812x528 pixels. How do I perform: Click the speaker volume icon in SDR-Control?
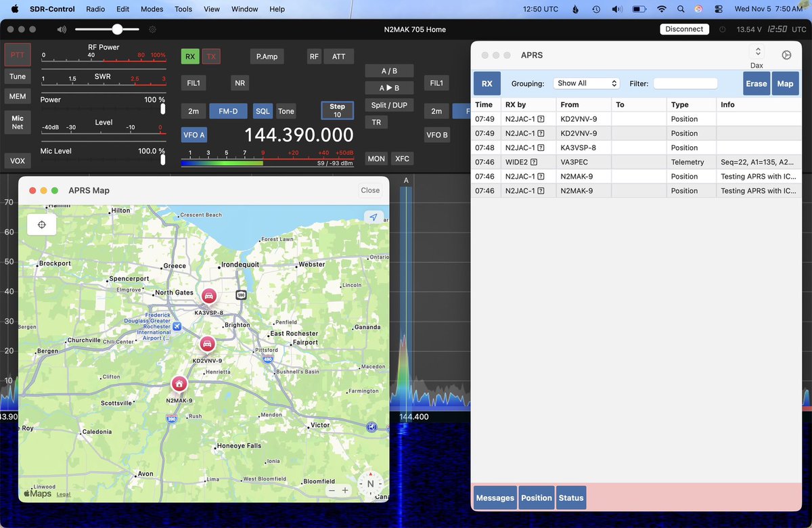tap(62, 29)
